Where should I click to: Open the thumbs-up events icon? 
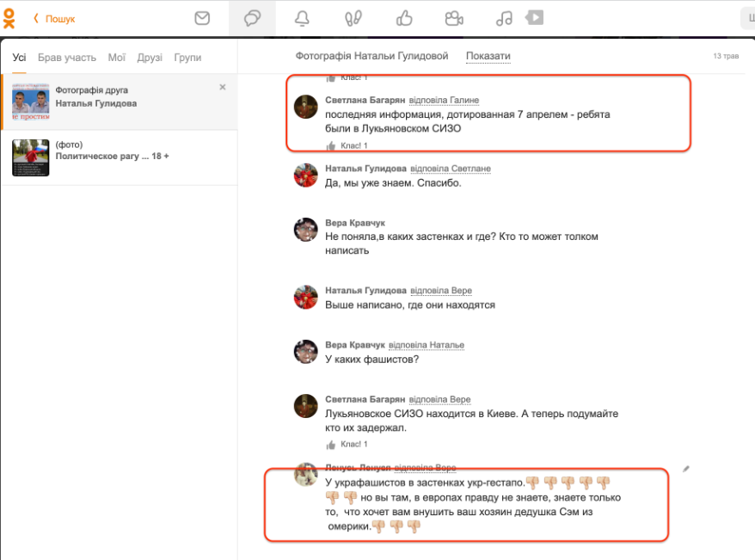(404, 18)
